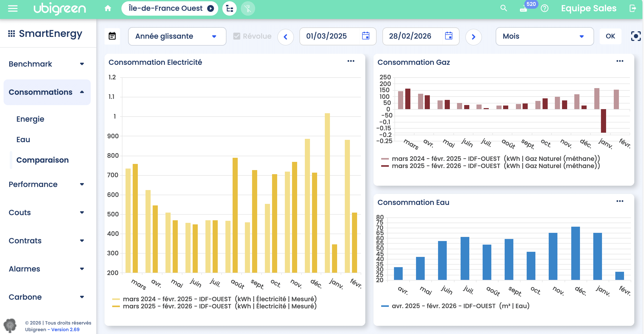Open the site hierarchy tree icon
Screen dimensions: 644x334
(x=230, y=9)
